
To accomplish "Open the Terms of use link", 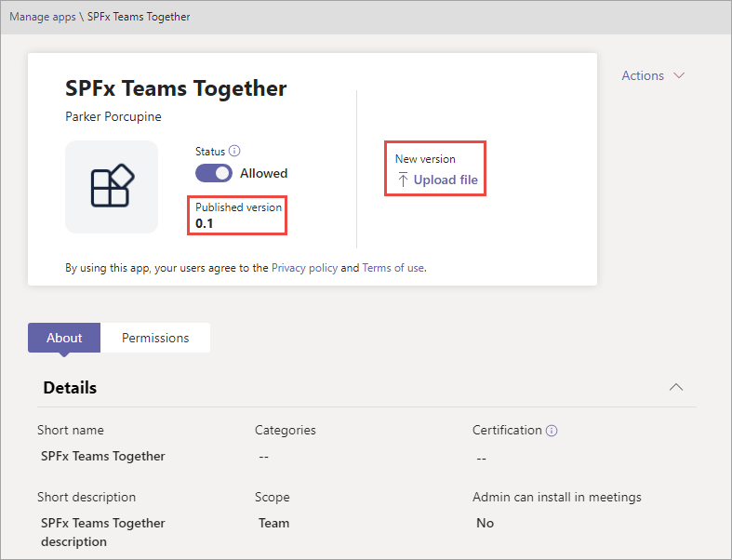I will tap(393, 268).
